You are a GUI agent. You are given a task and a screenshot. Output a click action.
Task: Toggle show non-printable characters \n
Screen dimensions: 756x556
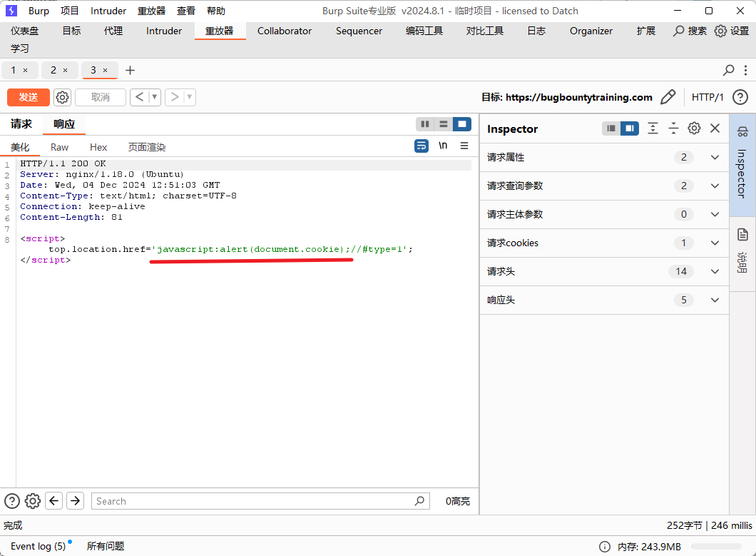[443, 146]
